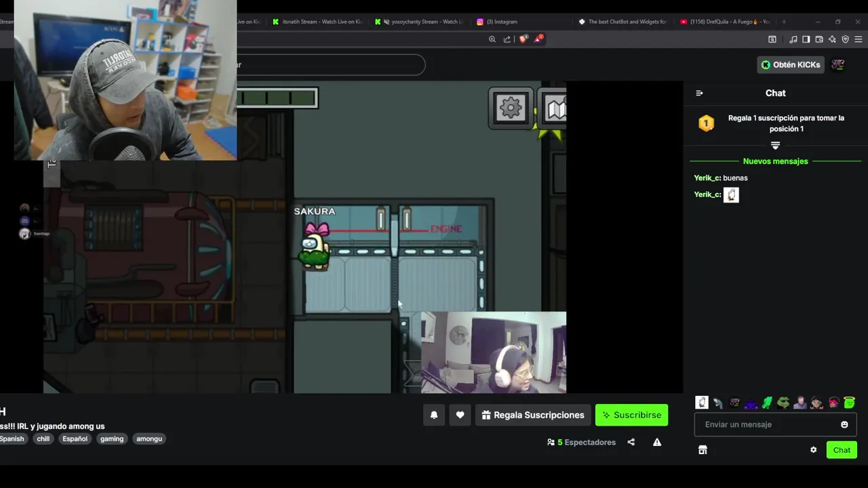Open the user avatar menu beside Obtén KICKs
The width and height of the screenshot is (868, 488).
point(838,65)
